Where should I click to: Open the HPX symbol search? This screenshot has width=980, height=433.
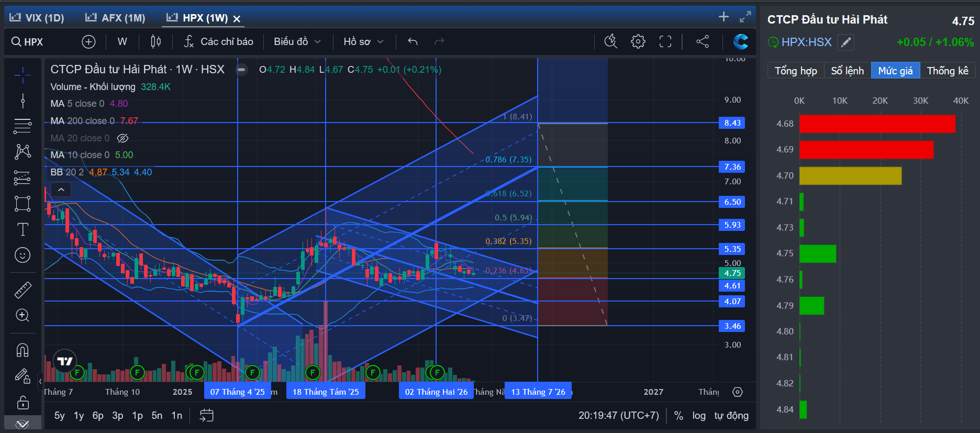click(x=28, y=42)
